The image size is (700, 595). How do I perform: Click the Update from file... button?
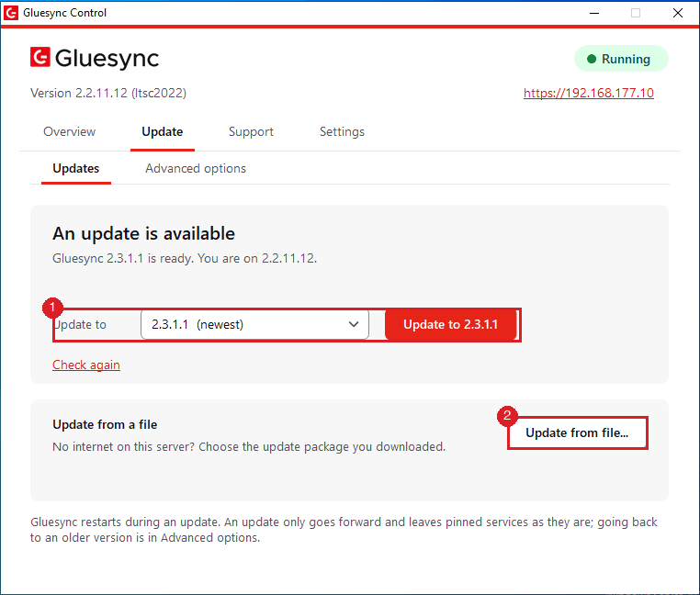[x=577, y=433]
